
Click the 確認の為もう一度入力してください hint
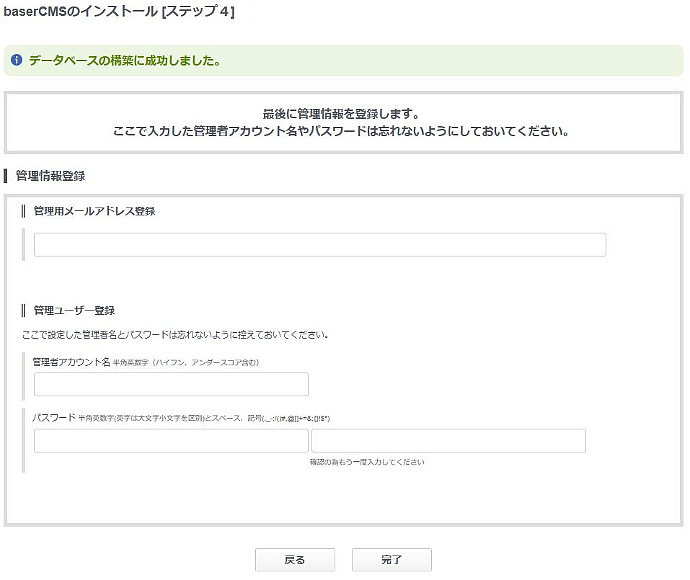367,462
